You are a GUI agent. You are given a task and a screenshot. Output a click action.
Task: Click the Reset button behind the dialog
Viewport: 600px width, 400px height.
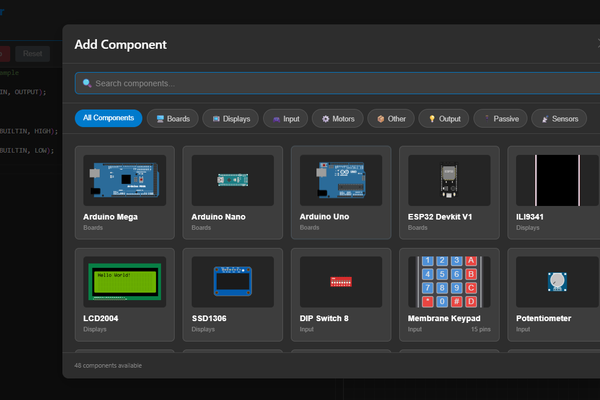pos(33,54)
